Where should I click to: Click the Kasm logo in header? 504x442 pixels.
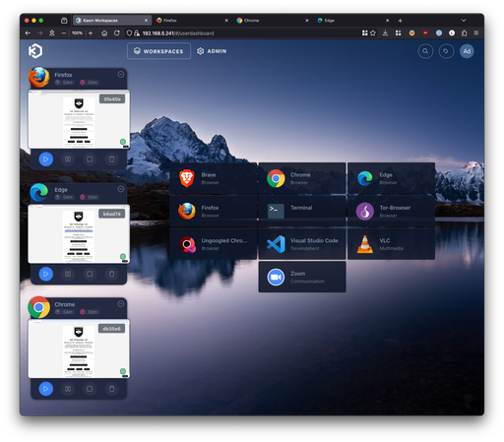pos(35,51)
